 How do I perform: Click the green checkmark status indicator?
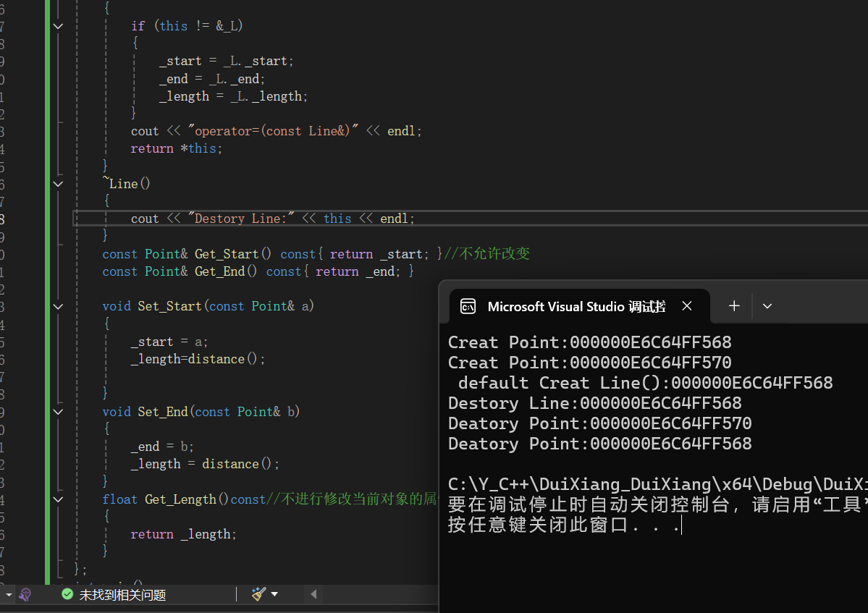point(67,593)
